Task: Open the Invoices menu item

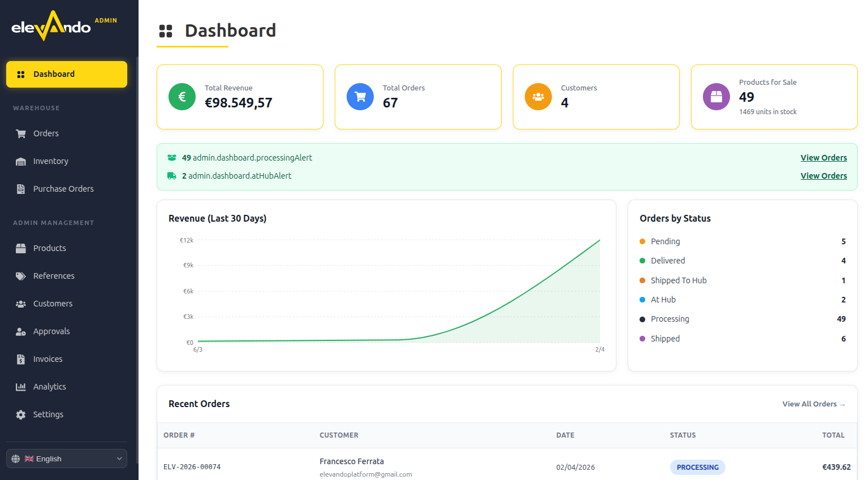Action: point(67,359)
